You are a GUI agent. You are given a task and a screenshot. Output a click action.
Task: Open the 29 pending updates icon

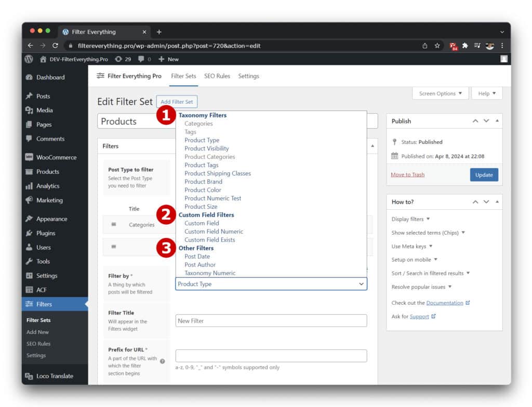[x=123, y=59]
